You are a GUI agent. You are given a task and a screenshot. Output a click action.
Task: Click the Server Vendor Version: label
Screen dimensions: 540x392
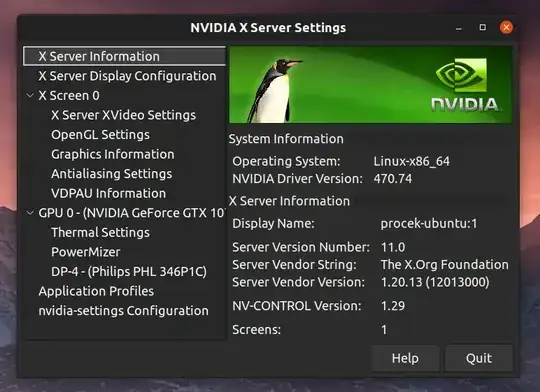pyautogui.click(x=299, y=282)
